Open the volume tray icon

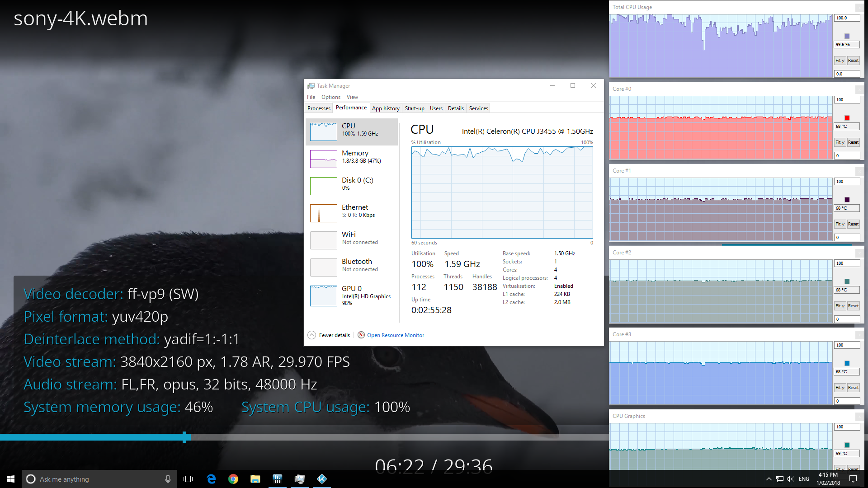coord(790,479)
